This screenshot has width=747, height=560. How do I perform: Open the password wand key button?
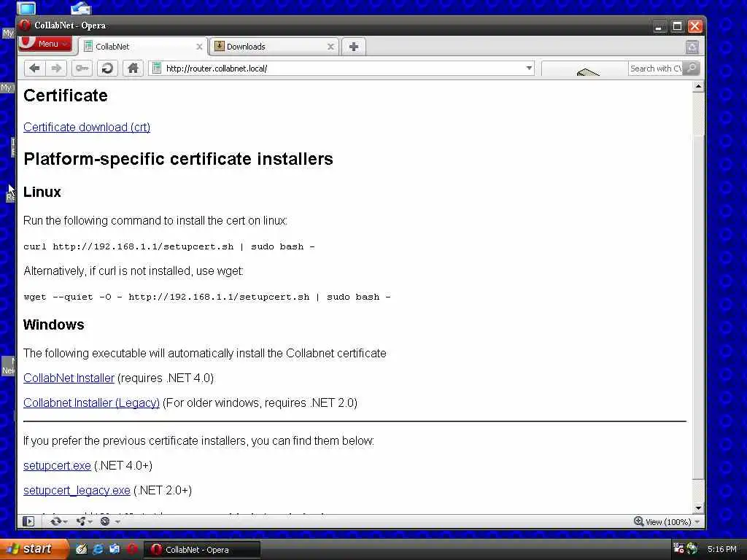pyautogui.click(x=82, y=69)
